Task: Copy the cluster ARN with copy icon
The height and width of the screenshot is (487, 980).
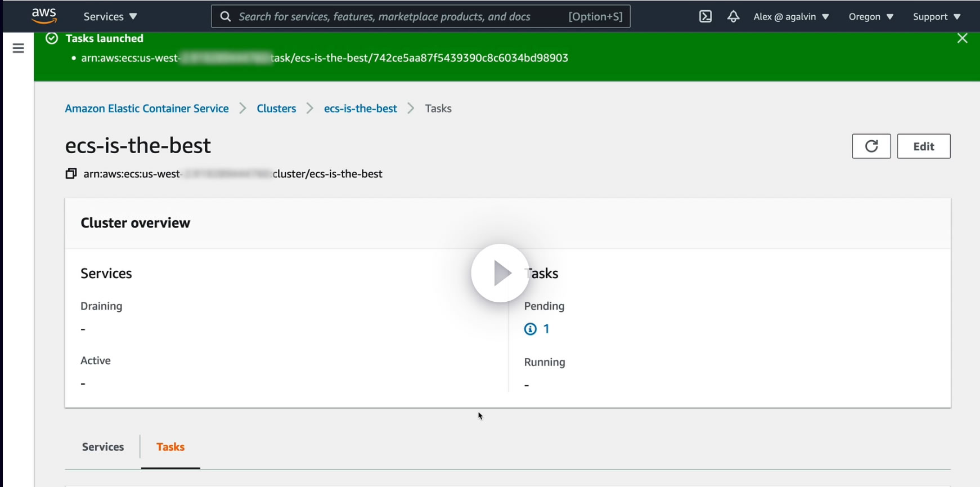Action: [x=71, y=173]
